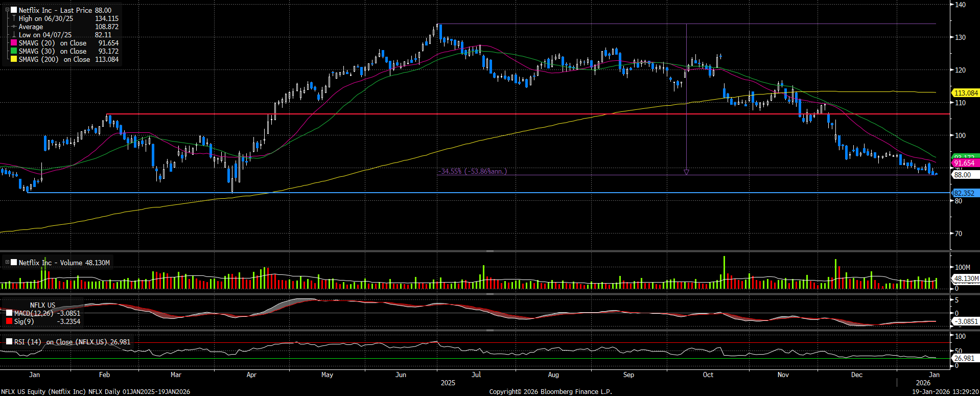Click the -34.55% annotation label
The image size is (980, 396).
click(473, 171)
